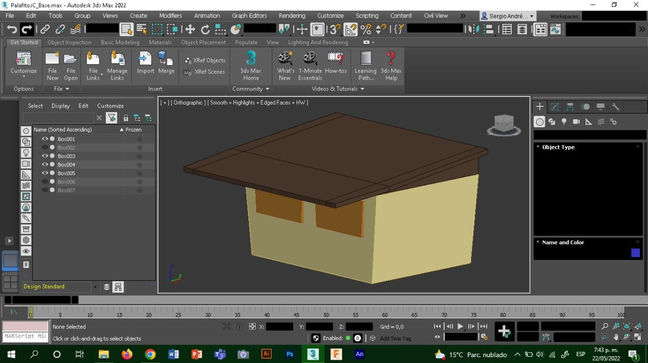Click the File New ribbon button

click(52, 65)
